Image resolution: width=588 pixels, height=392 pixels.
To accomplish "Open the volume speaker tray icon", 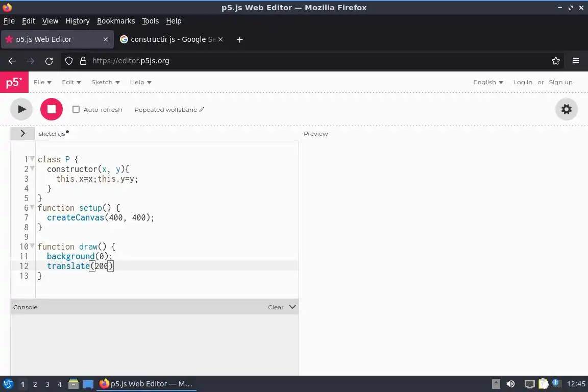I will [x=510, y=384].
